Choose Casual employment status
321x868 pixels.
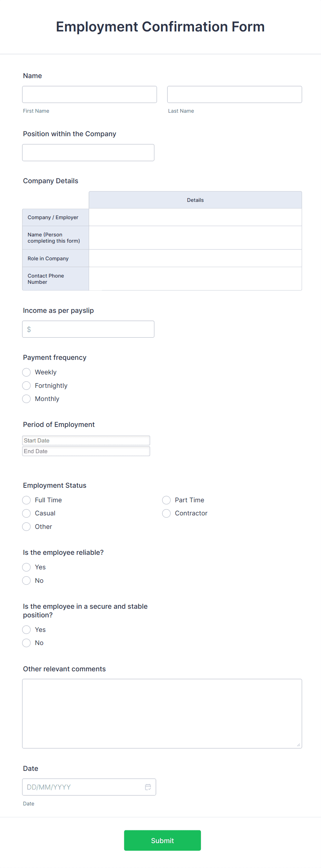coord(26,513)
